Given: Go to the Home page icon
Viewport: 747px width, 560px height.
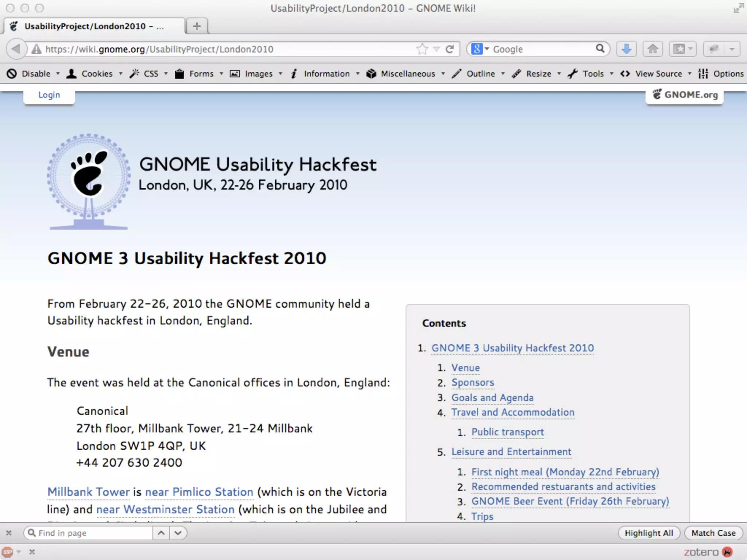Looking at the screenshot, I should pyautogui.click(x=653, y=49).
